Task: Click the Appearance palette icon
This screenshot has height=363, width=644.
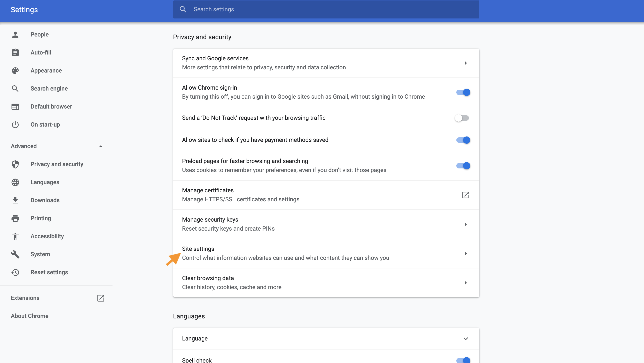Action: click(x=15, y=70)
